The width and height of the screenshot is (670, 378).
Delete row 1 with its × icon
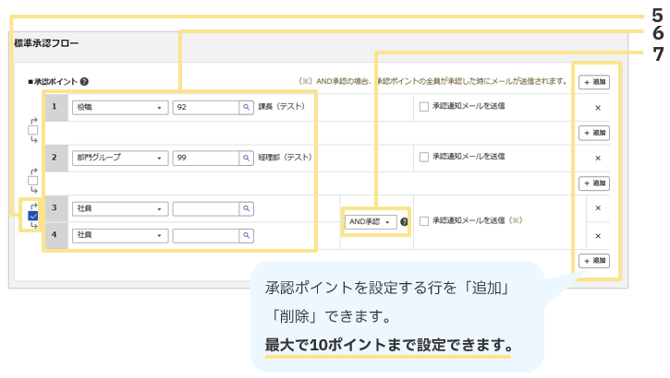(598, 108)
